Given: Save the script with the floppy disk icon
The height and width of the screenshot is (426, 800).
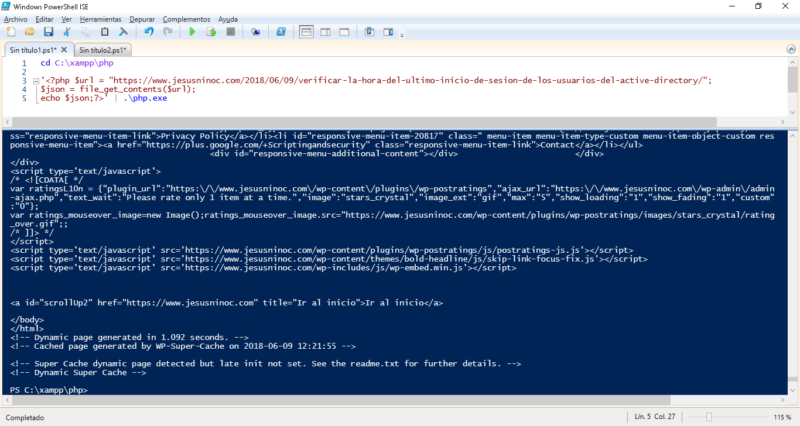Looking at the screenshot, I should [49, 32].
